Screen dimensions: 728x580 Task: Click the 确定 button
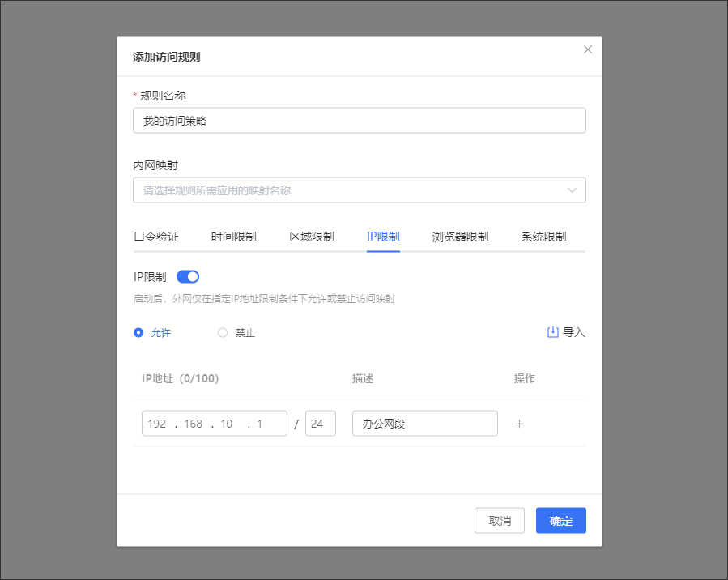(560, 521)
